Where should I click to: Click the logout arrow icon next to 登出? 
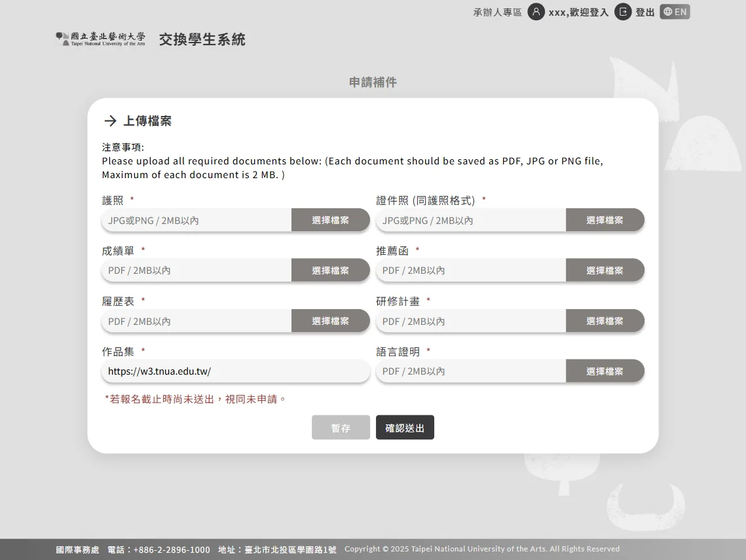click(x=623, y=12)
